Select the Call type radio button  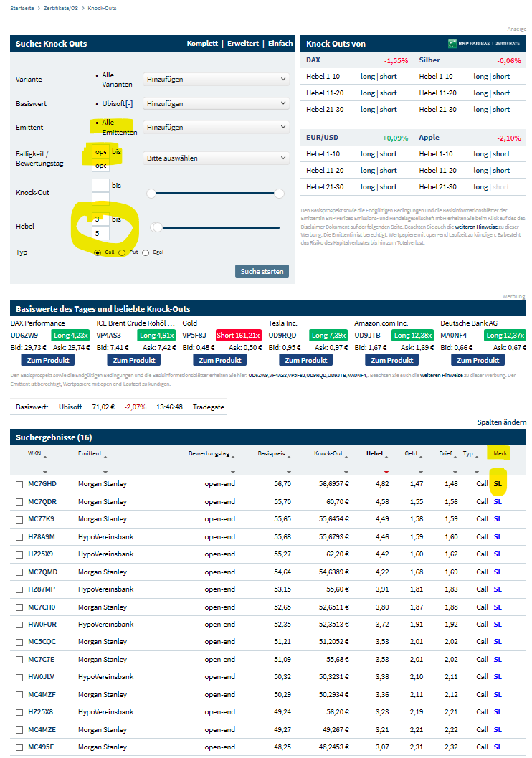(x=98, y=253)
